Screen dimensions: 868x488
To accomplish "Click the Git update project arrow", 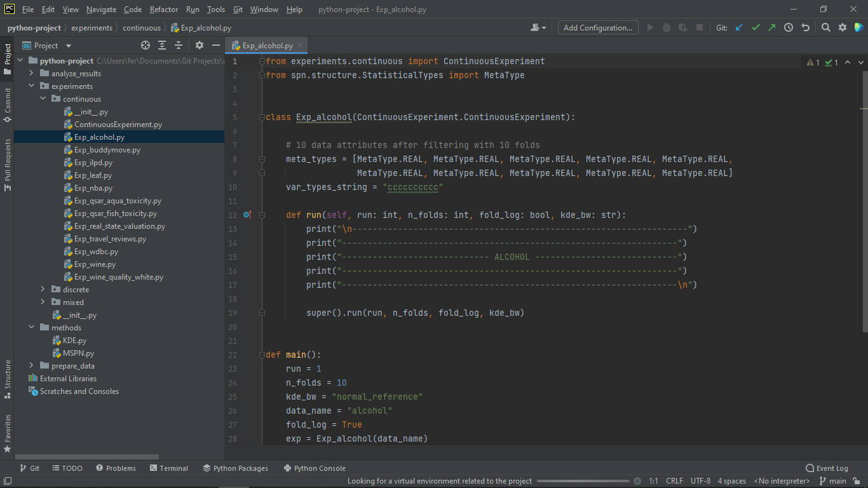I will point(739,27).
